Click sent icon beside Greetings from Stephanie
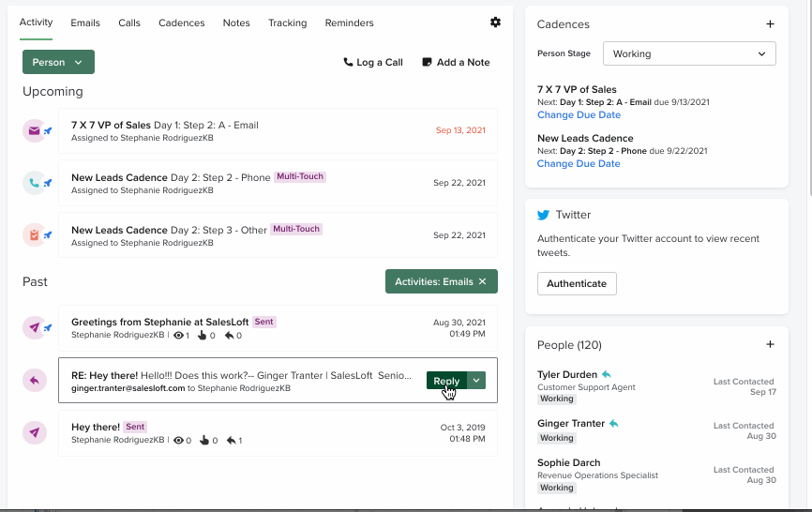The width and height of the screenshot is (812, 512). (x=34, y=327)
